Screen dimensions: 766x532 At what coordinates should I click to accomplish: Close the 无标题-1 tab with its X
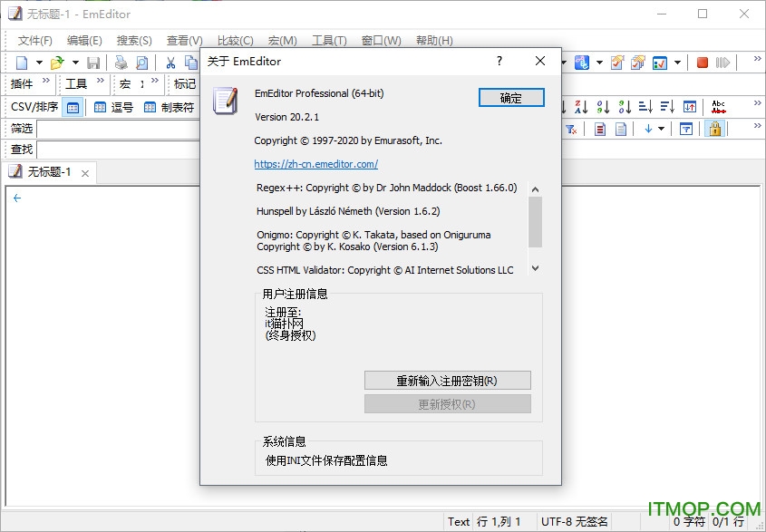(85, 173)
